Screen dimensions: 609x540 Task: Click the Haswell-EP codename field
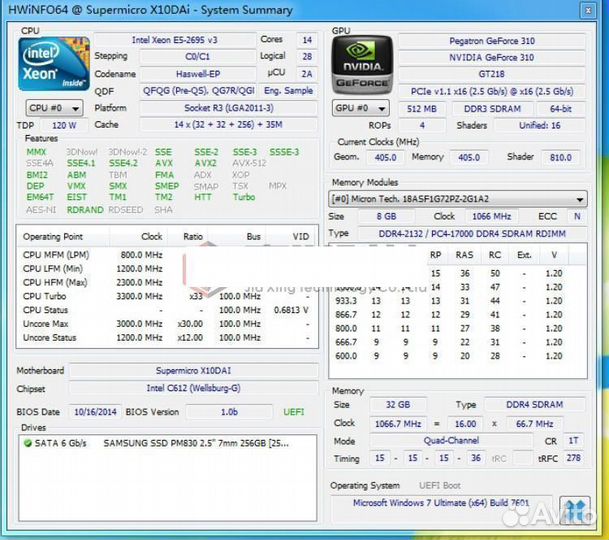point(198,74)
